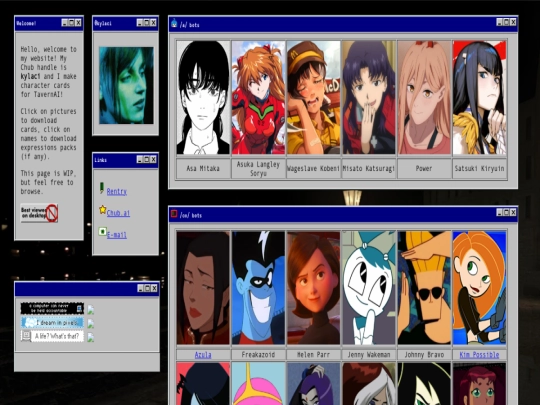Click the 'Asuka Langley Soryu' name label
The width and height of the screenshot is (540, 405).
click(x=258, y=168)
